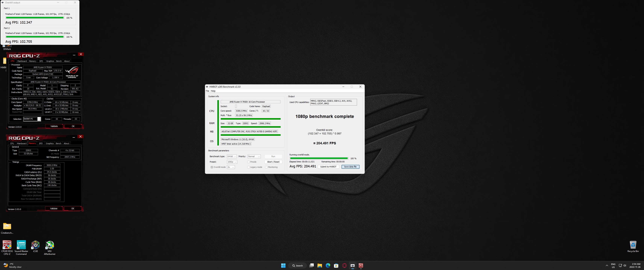Select the MSI Afterburner desktop shortcut
644x270 pixels.
click(50, 248)
